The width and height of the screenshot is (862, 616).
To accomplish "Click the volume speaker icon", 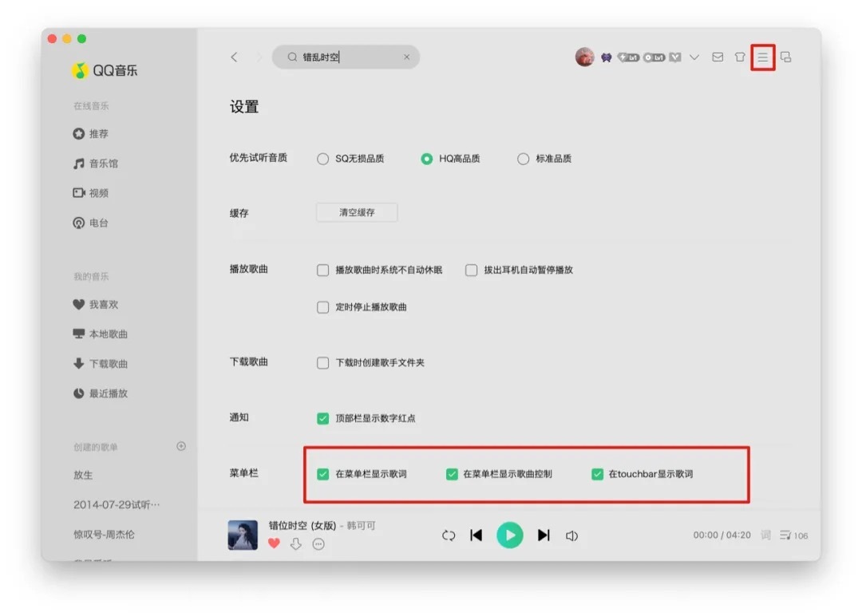I will pyautogui.click(x=571, y=535).
